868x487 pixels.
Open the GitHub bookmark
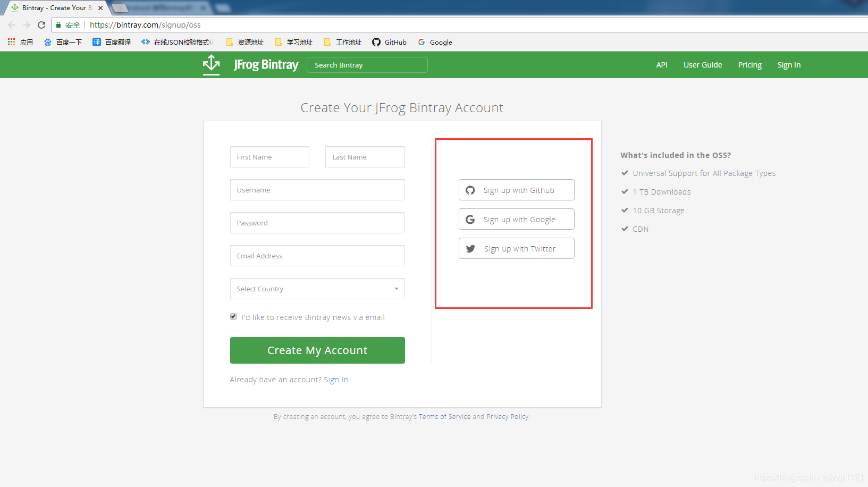389,42
